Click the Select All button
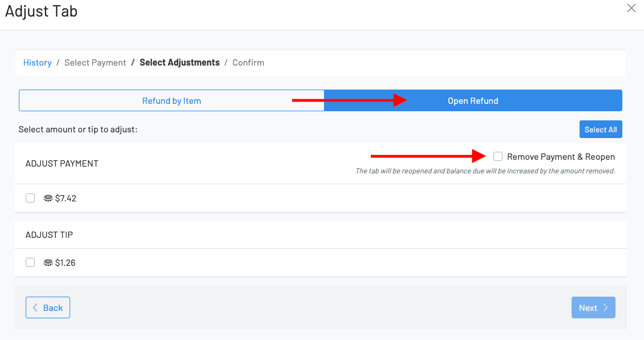 tap(601, 129)
